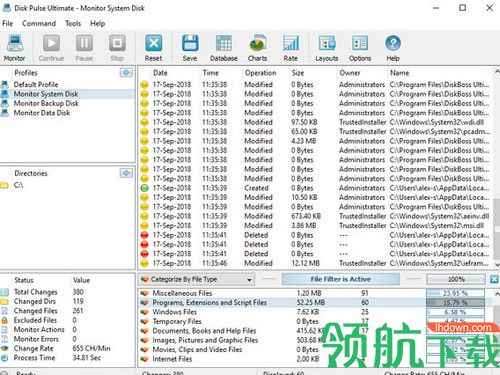Open the Help menu
Viewport: 500px width, 375px height.
[97, 23]
